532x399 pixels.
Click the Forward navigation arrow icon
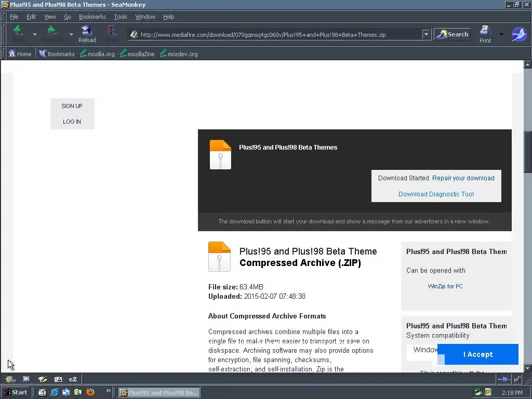pos(51,31)
